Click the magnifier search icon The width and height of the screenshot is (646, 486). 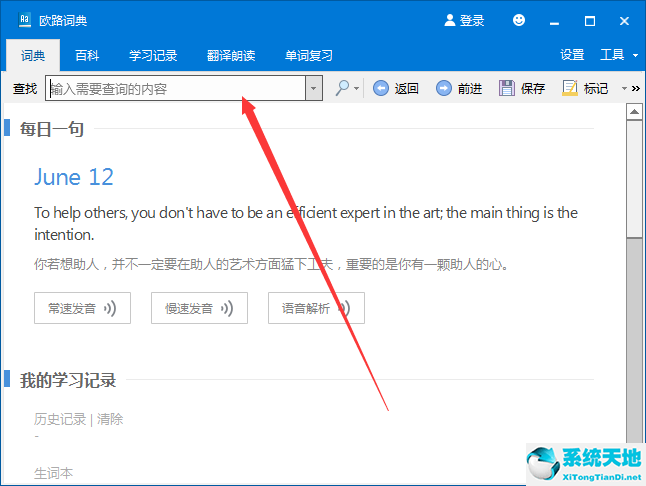pos(342,88)
